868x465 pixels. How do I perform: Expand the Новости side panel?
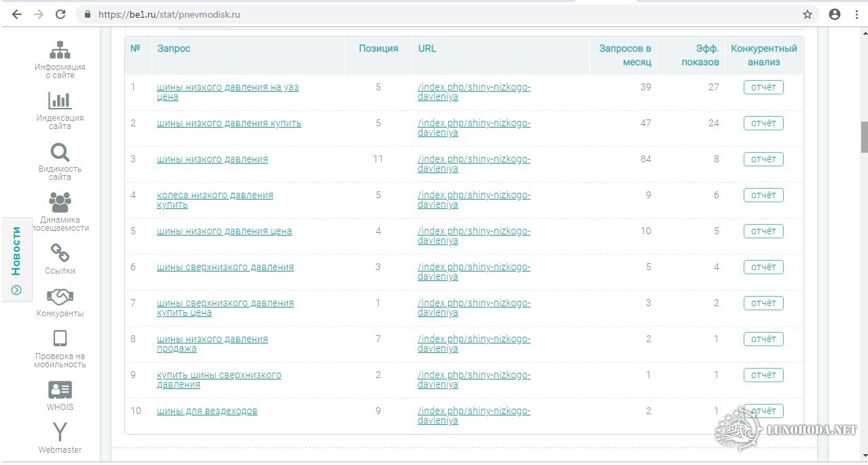click(16, 259)
